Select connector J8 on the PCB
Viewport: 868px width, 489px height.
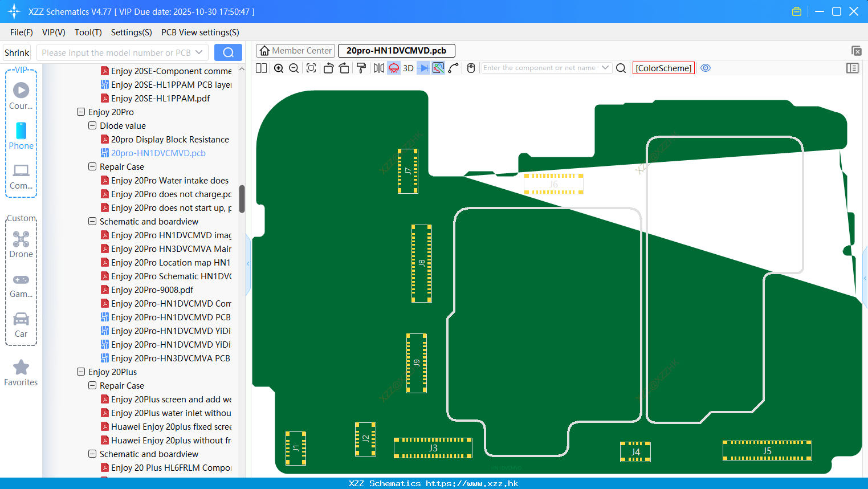point(422,263)
